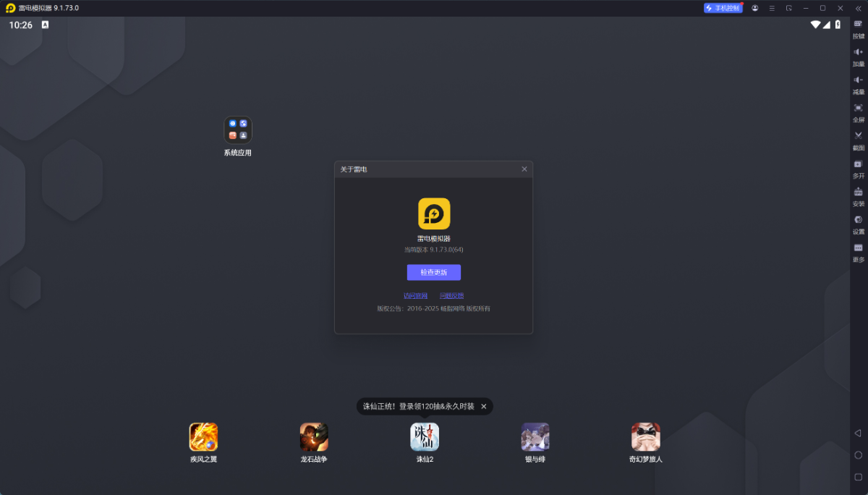Collapse the sidebar with the double chevron
The width and height of the screenshot is (868, 495).
[859, 8]
